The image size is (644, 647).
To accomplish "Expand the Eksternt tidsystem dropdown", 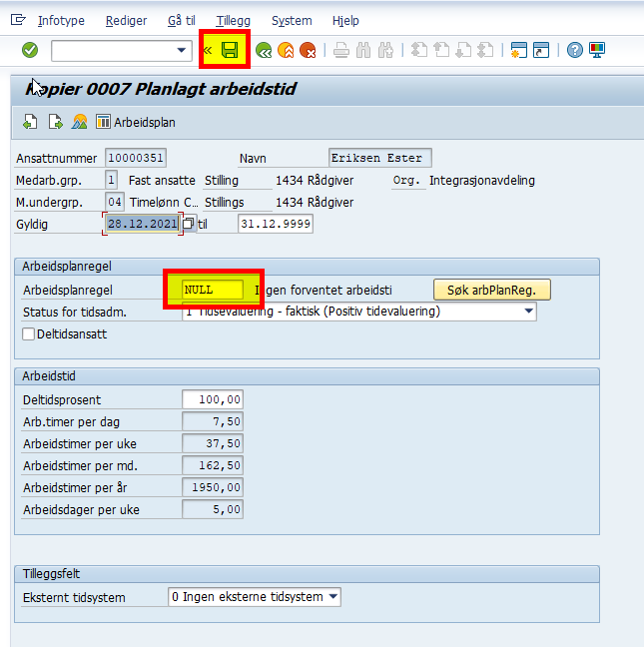I will point(333,597).
